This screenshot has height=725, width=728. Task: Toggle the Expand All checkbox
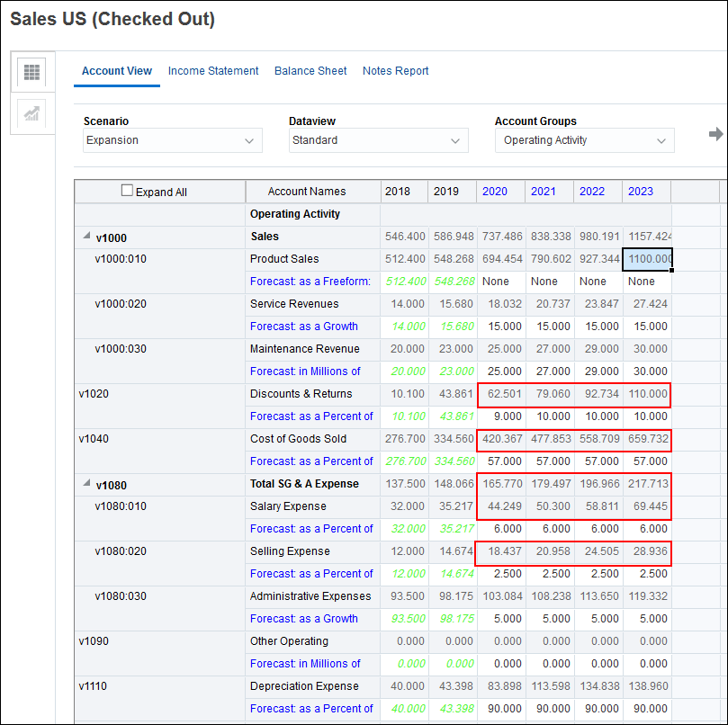pos(127,191)
